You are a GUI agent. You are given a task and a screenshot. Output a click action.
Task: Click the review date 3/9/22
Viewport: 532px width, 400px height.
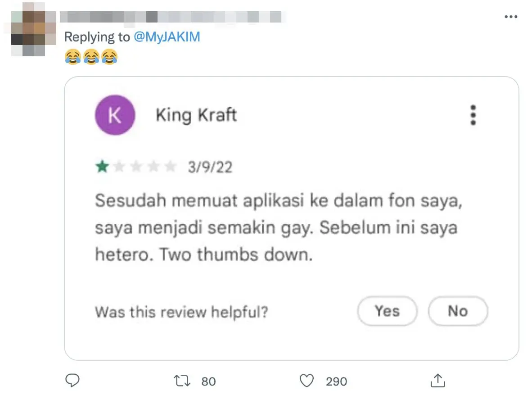pos(210,168)
